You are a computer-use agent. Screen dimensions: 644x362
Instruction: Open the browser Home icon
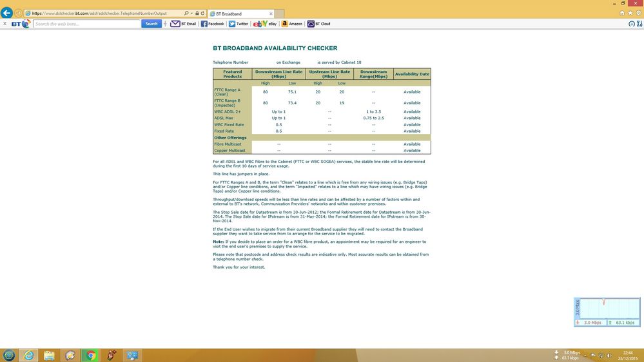pyautogui.click(x=622, y=13)
